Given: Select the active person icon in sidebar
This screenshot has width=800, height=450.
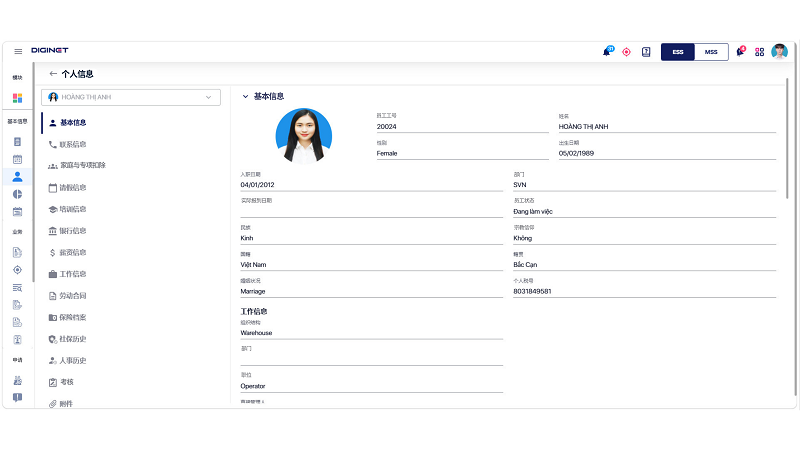Looking at the screenshot, I should pos(17,177).
